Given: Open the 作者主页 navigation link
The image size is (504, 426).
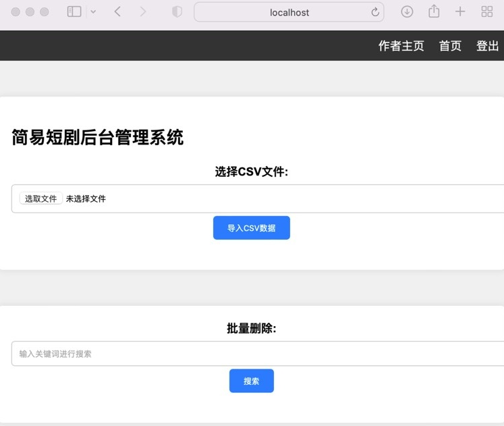Looking at the screenshot, I should tap(401, 46).
